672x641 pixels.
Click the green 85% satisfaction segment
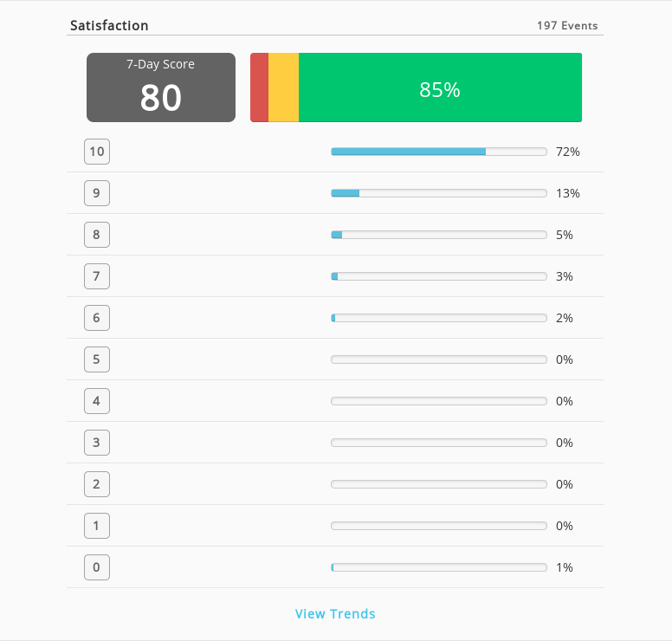coord(440,87)
